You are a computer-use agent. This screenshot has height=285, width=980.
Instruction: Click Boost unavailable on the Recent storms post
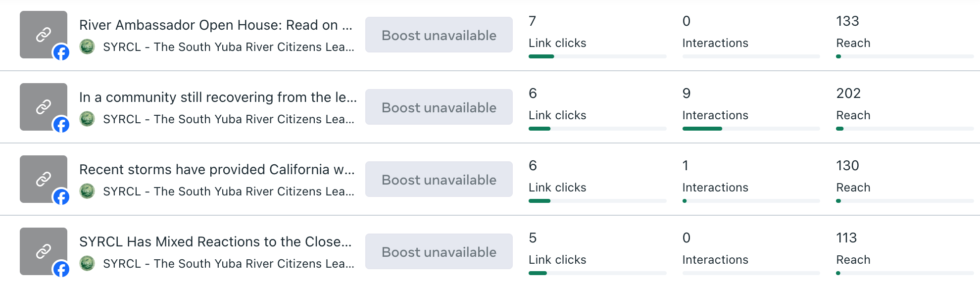pos(439,179)
